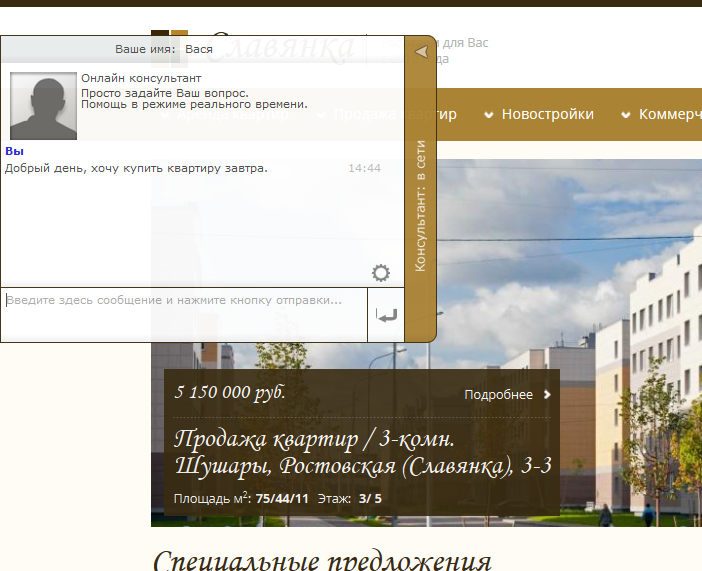This screenshot has height=571, width=702.
Task: Click the chat message 'Добрый день, хочу купить квартиру завтра.'
Action: point(136,168)
